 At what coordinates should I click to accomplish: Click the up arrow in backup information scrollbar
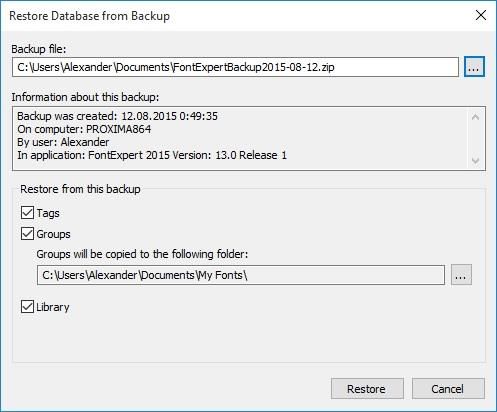(476, 117)
